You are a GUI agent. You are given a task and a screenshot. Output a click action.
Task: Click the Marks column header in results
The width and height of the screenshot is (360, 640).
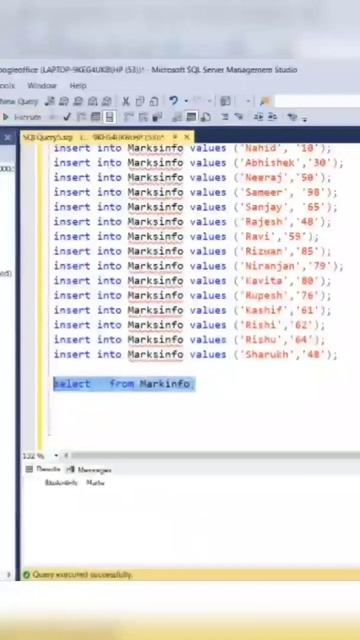pyautogui.click(x=95, y=483)
